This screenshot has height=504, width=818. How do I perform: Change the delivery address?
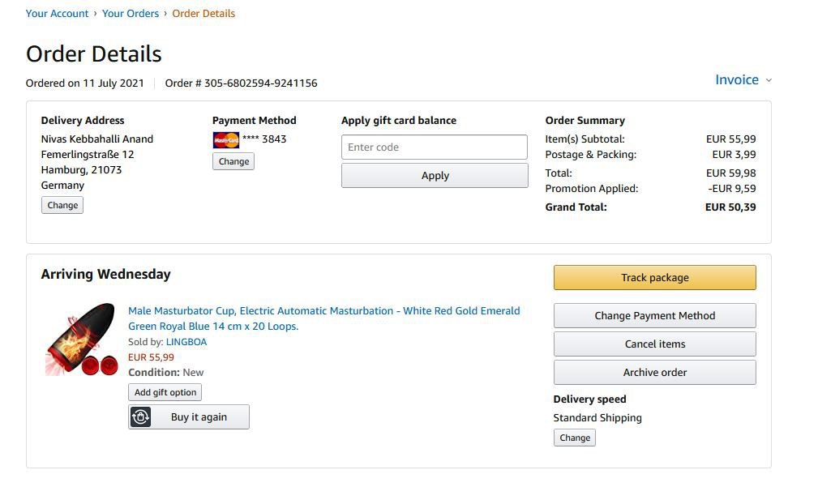(62, 206)
